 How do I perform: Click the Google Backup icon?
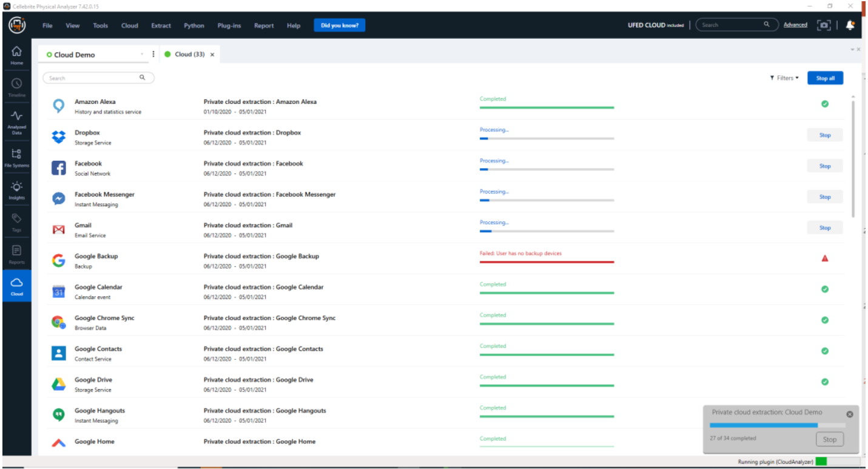pyautogui.click(x=58, y=261)
